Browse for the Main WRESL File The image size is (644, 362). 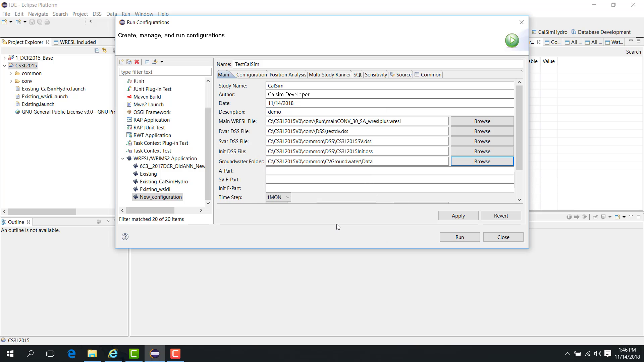pos(482,121)
